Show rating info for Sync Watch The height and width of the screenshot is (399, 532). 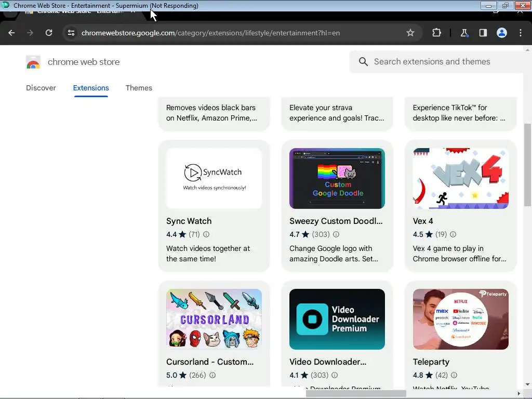tap(206, 234)
